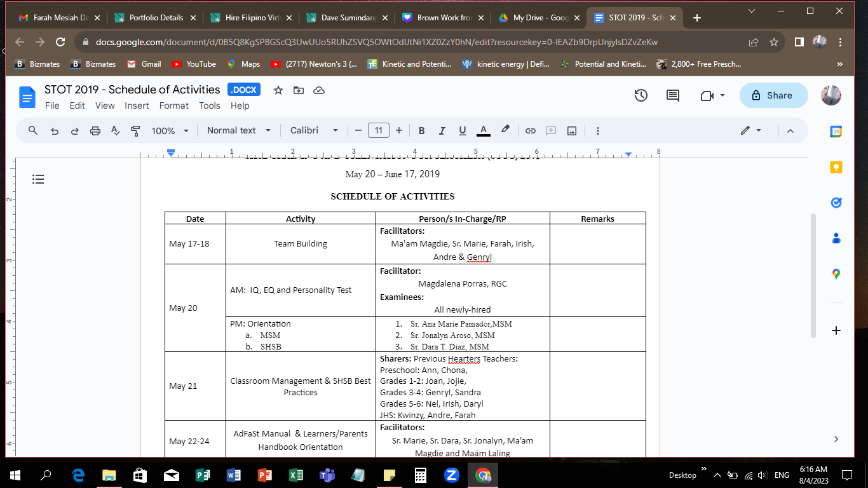Run spelling and grammar check
Image resolution: width=868 pixels, height=488 pixels.
pos(116,130)
